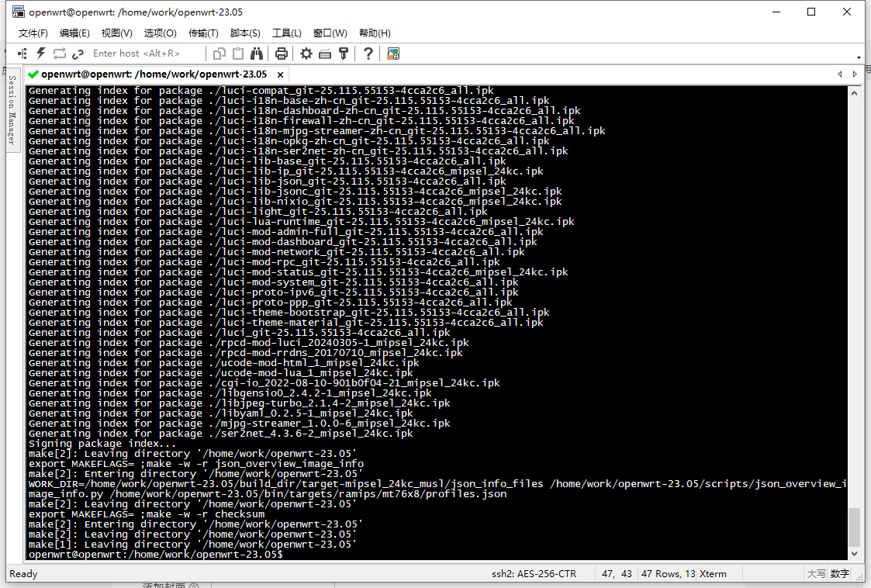871x588 pixels.
Task: Open the Keymap Editor keyboard icon
Action: pos(325,54)
